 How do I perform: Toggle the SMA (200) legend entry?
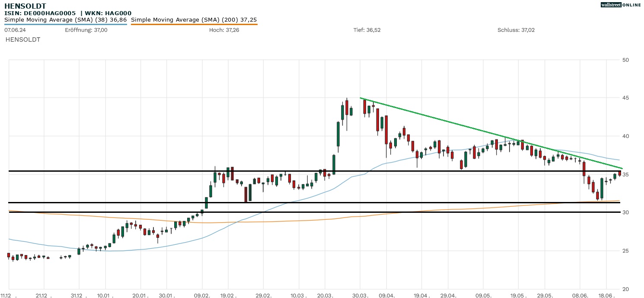[194, 20]
